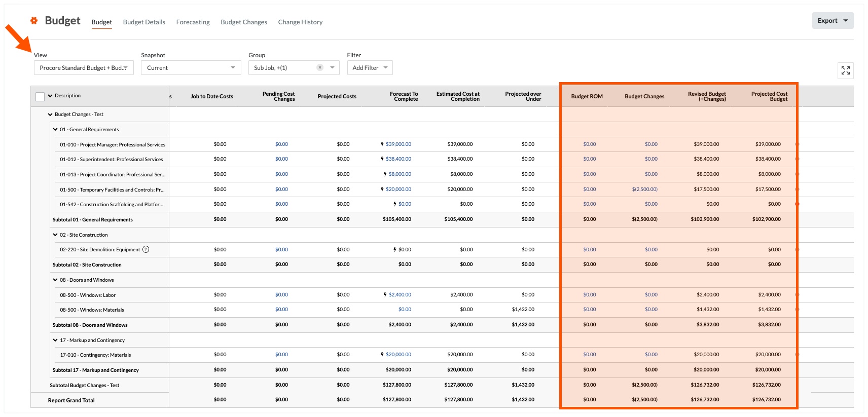Viewport: 868px width, 417px height.
Task: Collapse the 01 - General Requirements group
Action: pos(55,129)
